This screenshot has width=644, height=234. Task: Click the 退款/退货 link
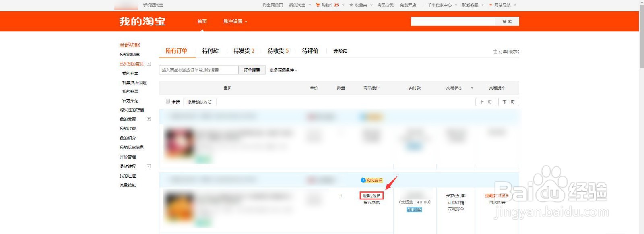372,196
